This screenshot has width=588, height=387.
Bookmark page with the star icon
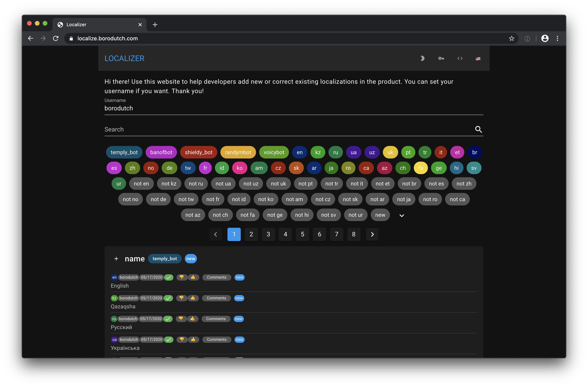tap(511, 39)
